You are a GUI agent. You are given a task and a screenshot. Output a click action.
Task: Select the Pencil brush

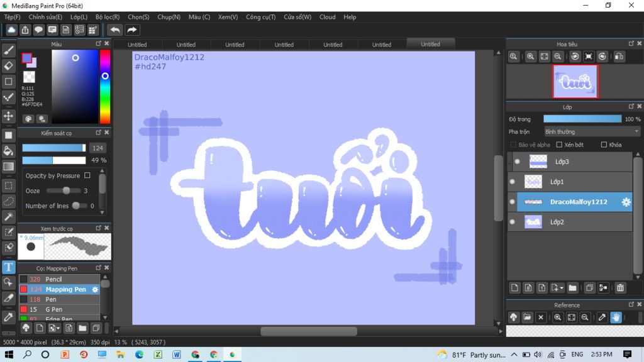[59, 279]
